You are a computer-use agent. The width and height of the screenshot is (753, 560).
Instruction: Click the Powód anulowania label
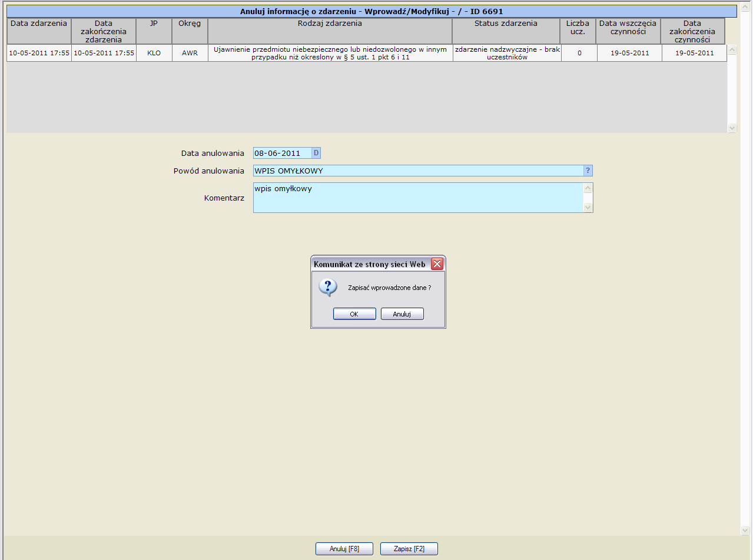click(209, 171)
